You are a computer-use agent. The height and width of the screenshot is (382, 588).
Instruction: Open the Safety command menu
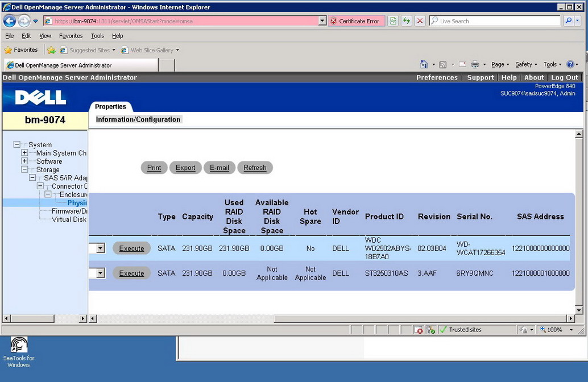pyautogui.click(x=526, y=64)
